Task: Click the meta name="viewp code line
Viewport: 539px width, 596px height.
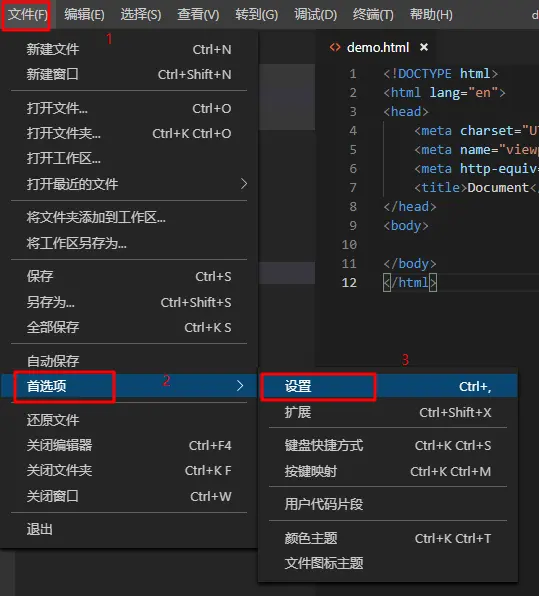Action: [x=476, y=150]
